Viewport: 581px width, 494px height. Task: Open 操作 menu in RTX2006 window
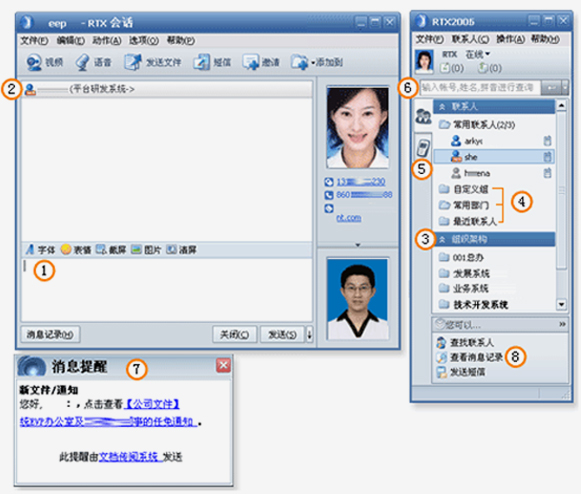pyautogui.click(x=510, y=39)
